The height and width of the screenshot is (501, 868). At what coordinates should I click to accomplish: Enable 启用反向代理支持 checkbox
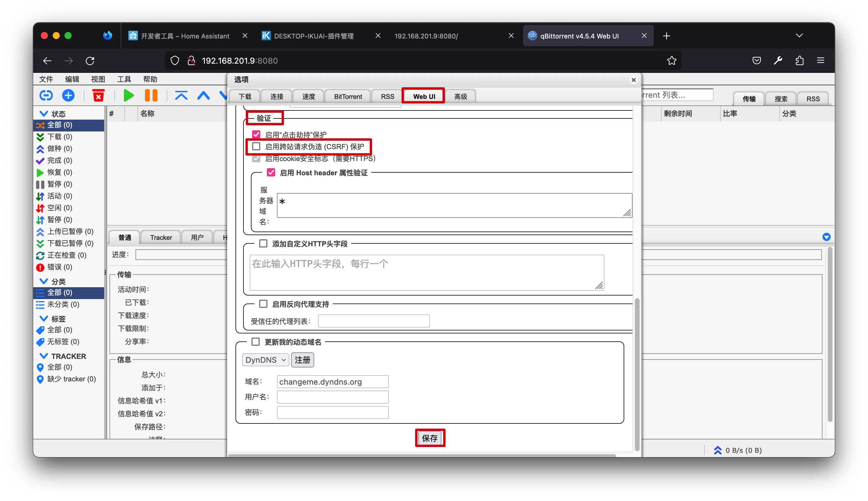(x=263, y=304)
